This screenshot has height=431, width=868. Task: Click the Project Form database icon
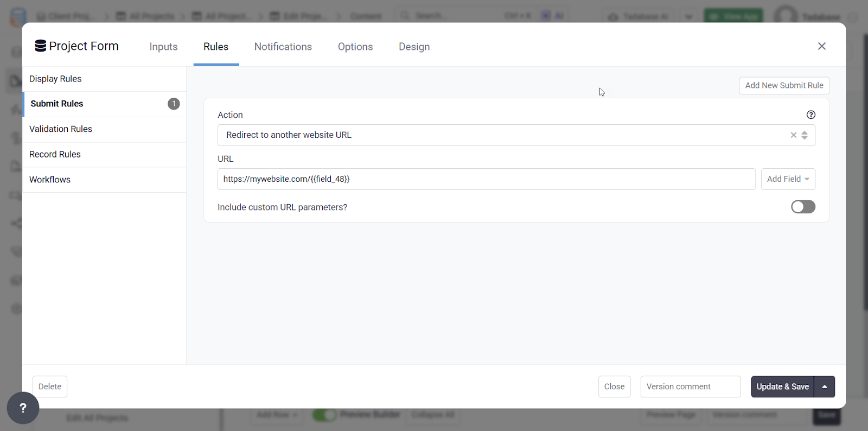tap(40, 46)
